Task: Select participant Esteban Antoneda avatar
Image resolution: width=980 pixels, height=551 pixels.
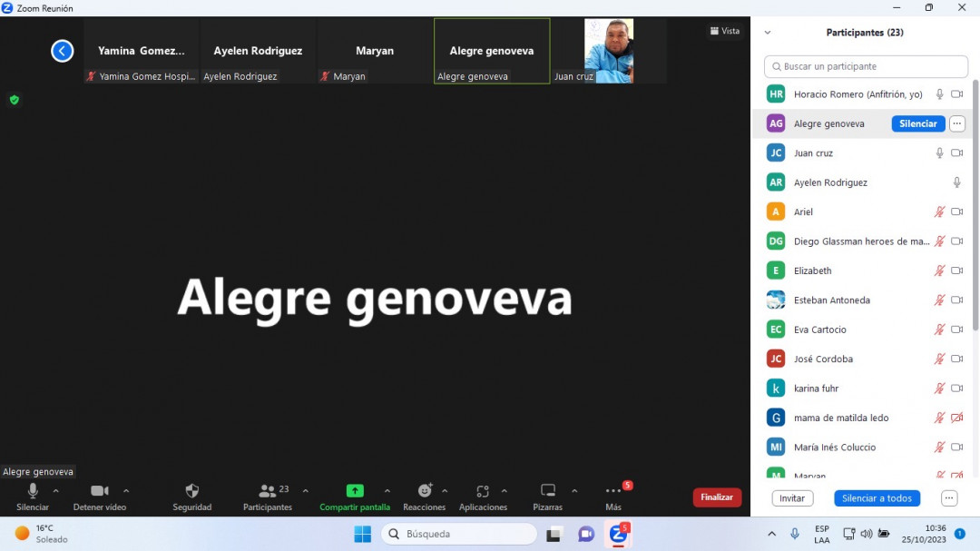Action: tap(776, 300)
